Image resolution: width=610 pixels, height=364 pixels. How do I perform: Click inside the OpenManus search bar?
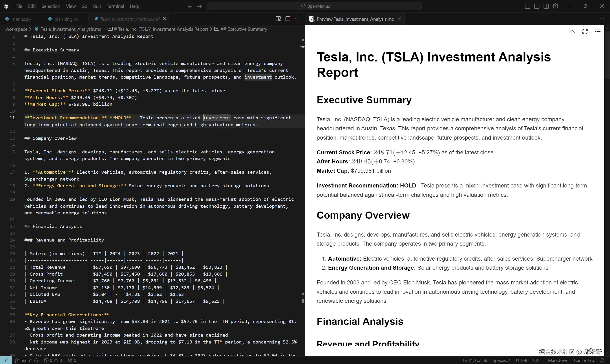(x=314, y=6)
